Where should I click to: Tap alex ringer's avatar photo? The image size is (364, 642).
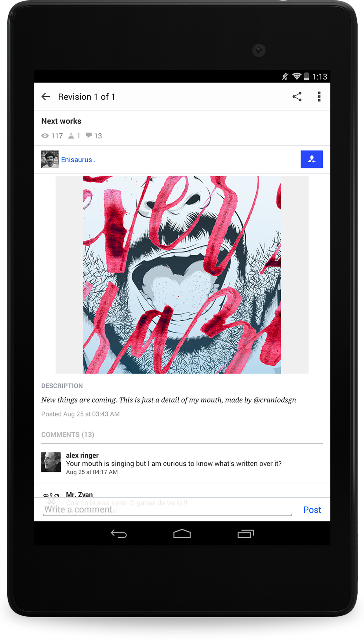51,462
